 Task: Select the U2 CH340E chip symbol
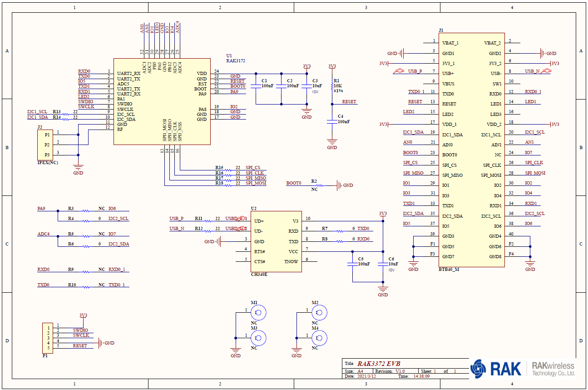point(276,241)
